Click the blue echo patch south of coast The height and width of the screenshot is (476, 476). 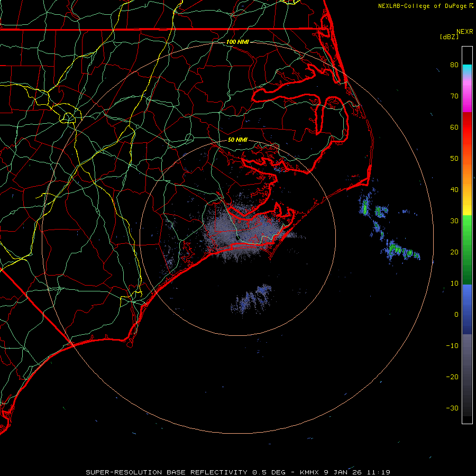tap(251, 299)
